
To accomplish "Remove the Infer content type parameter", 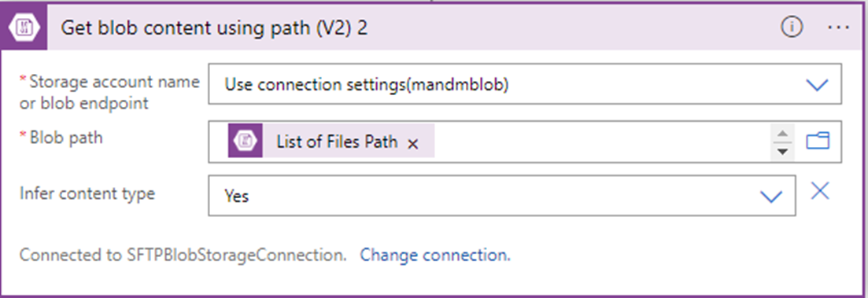I will [820, 191].
